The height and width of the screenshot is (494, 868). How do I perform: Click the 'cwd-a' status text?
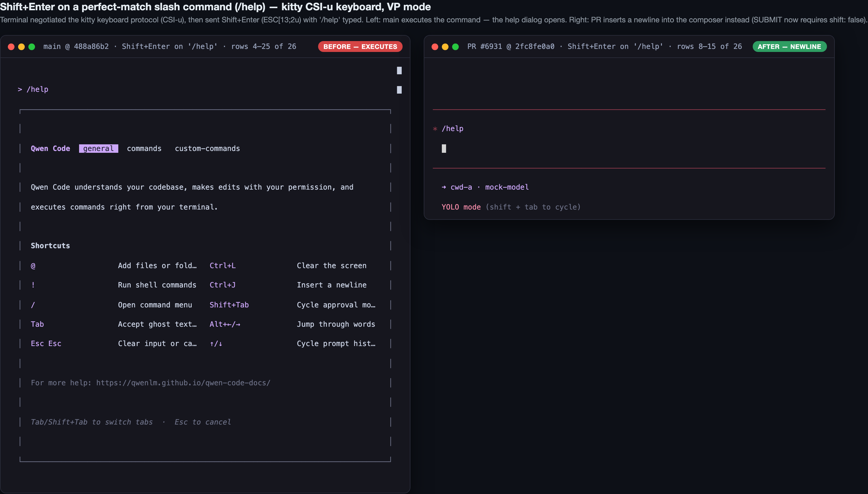[461, 187]
